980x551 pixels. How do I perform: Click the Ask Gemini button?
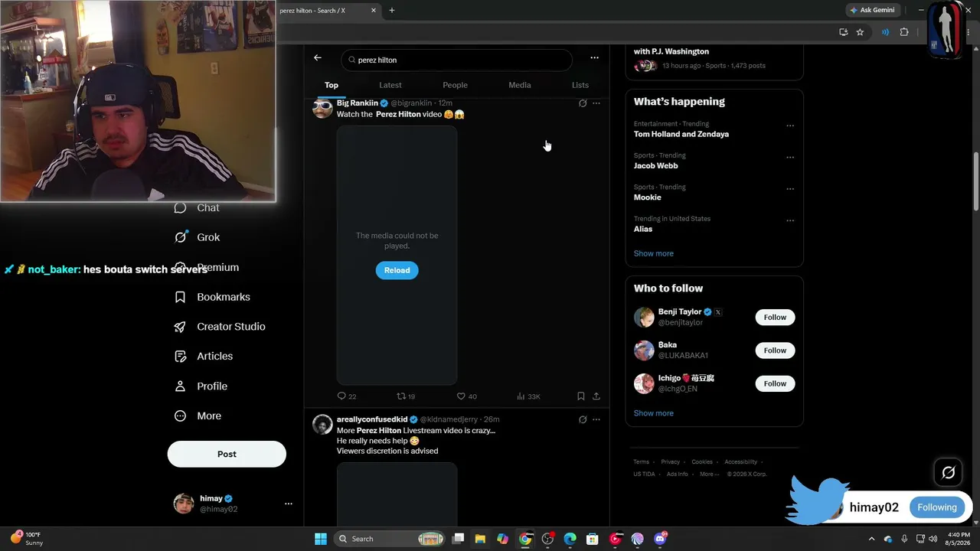point(871,11)
